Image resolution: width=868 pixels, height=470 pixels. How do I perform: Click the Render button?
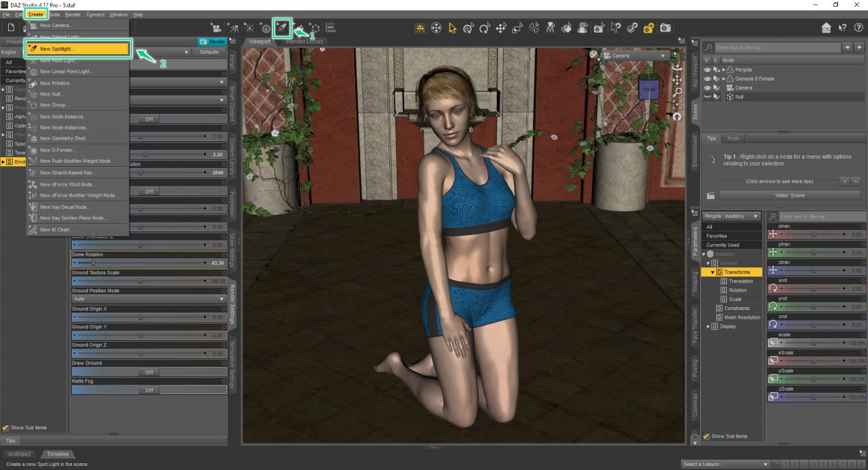[212, 41]
